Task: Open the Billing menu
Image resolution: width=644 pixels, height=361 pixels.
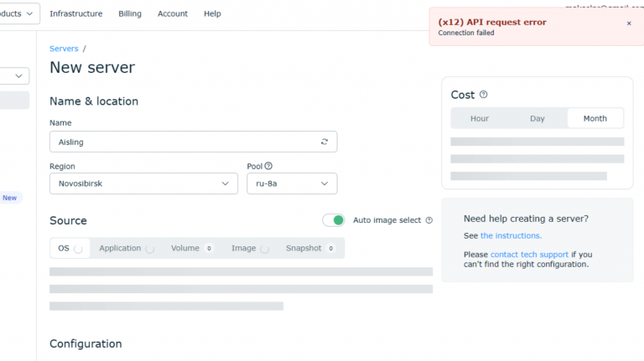Action: pyautogui.click(x=130, y=13)
